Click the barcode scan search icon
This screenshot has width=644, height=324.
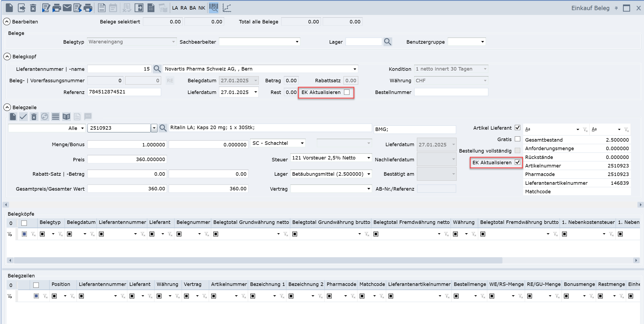pos(213,8)
